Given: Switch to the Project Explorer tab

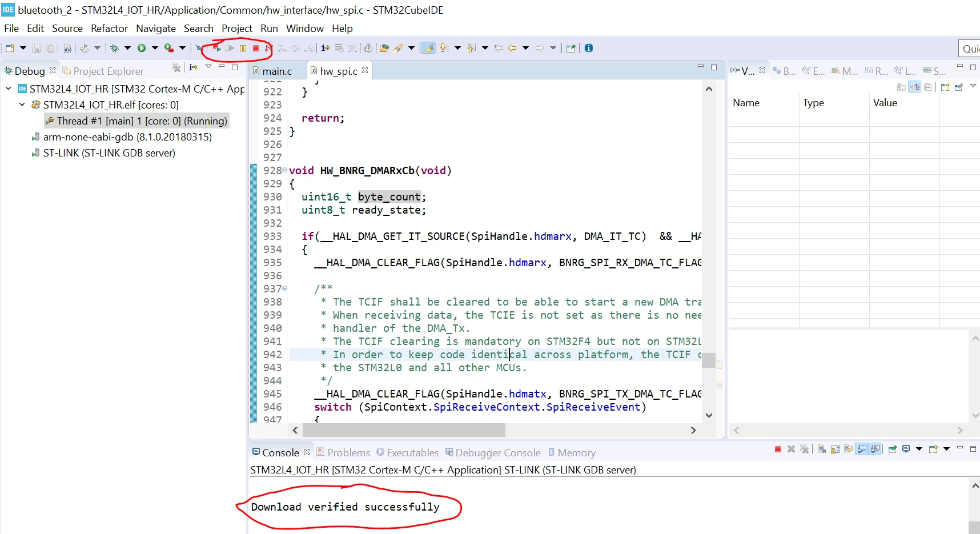Looking at the screenshot, I should tap(103, 71).
